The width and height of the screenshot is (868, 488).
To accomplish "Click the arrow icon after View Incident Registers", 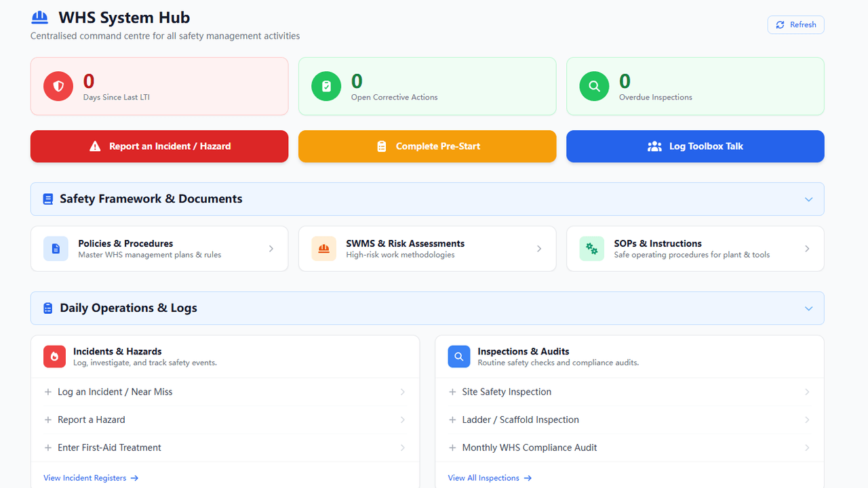I will coord(134,478).
